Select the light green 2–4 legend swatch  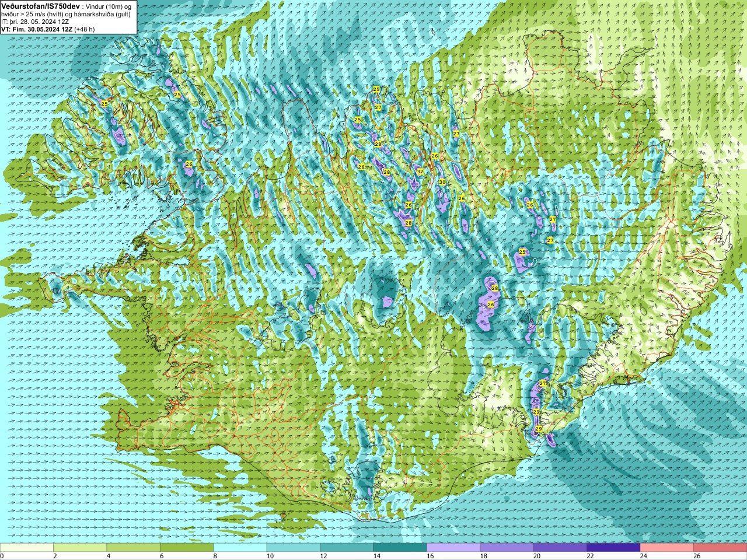tap(80, 548)
